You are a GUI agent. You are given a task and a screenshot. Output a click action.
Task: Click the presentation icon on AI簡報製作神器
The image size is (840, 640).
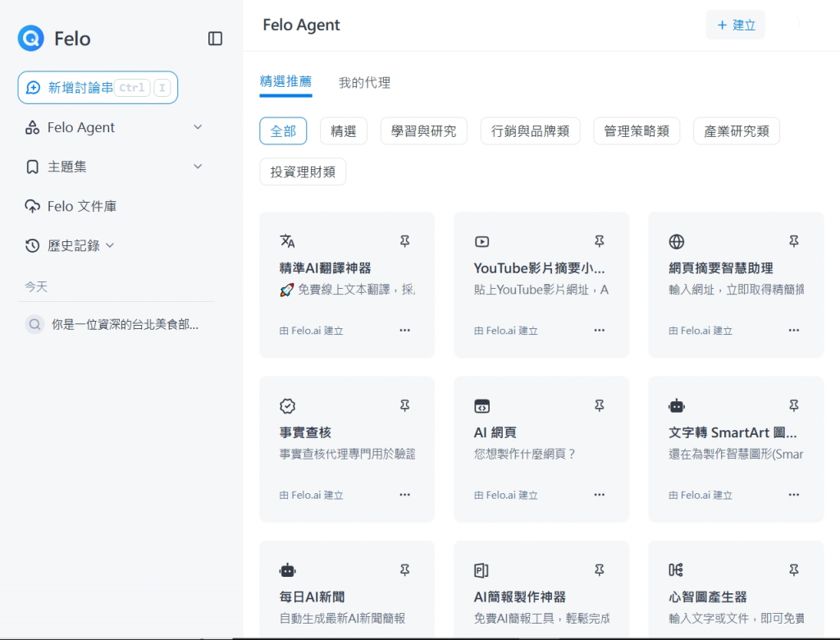[x=481, y=570]
